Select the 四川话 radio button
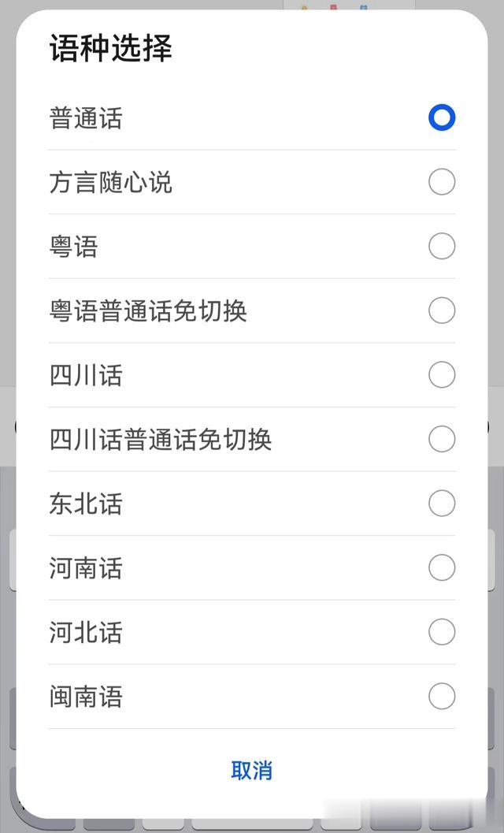The height and width of the screenshot is (833, 504). point(442,374)
